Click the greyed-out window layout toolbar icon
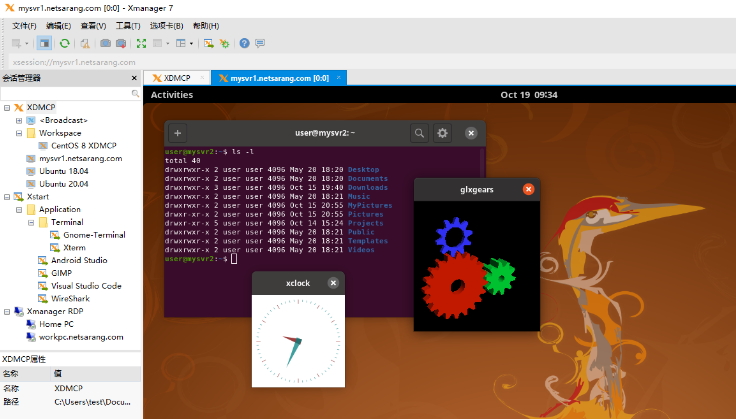This screenshot has height=419, width=736. 157,43
